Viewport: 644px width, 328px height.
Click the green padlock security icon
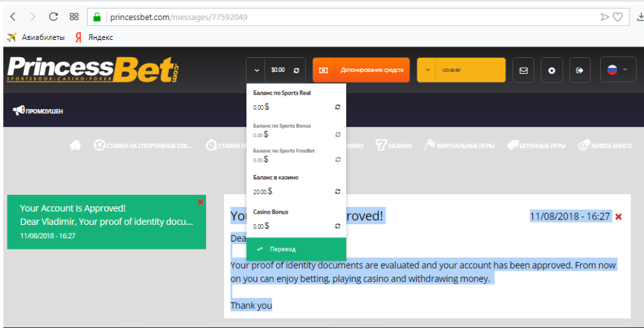pos(97,17)
